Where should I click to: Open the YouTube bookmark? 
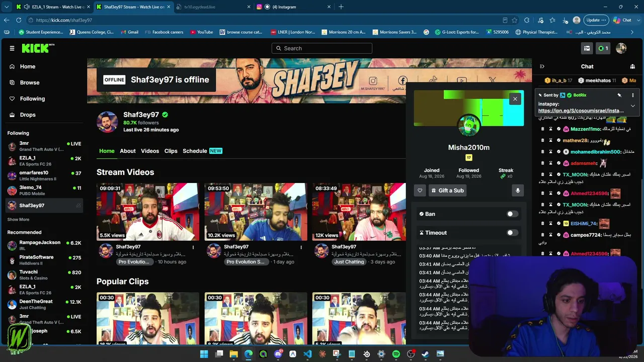pyautogui.click(x=202, y=32)
